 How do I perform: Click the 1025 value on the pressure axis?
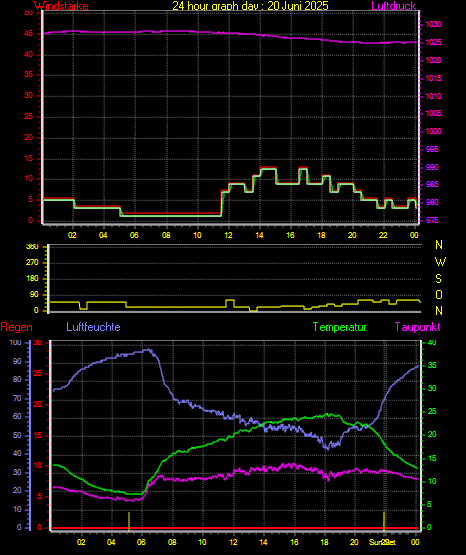(433, 42)
